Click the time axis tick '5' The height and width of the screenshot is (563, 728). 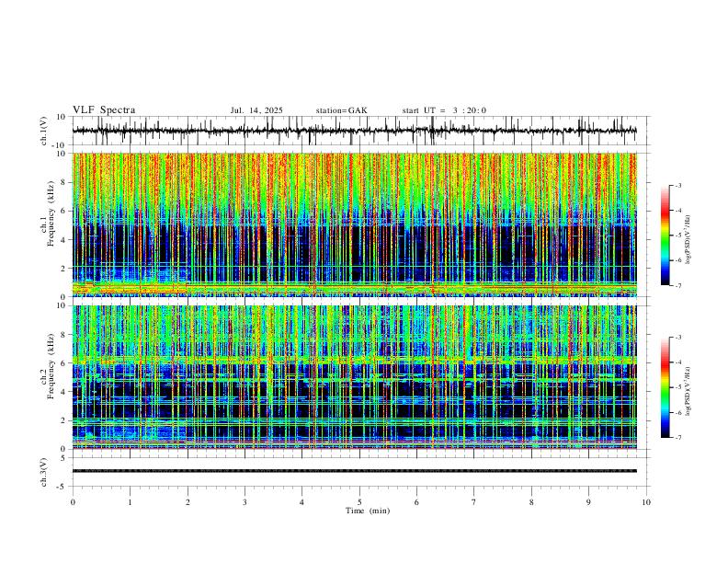pos(359,502)
